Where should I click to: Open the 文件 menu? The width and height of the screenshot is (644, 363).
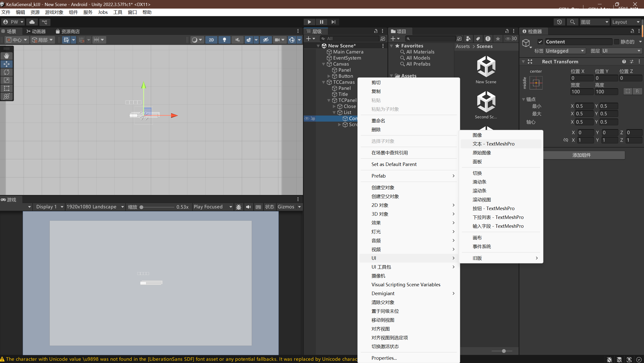click(6, 12)
